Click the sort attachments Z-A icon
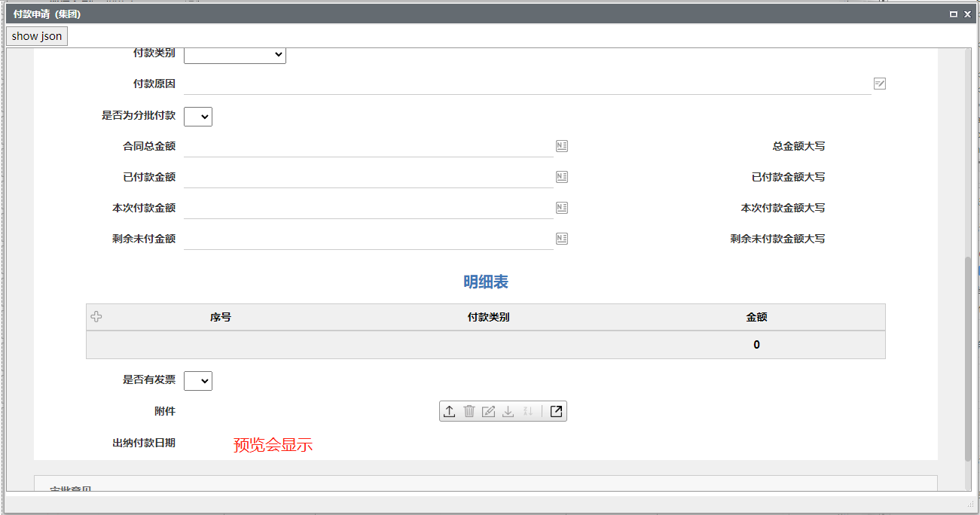Screen dimensions: 980x515 (528, 411)
